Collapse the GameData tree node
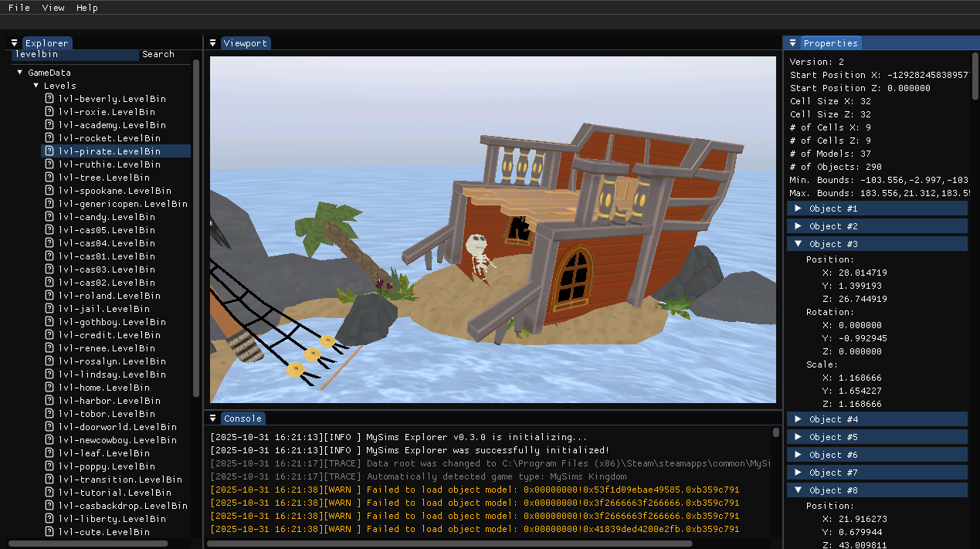 (x=19, y=72)
